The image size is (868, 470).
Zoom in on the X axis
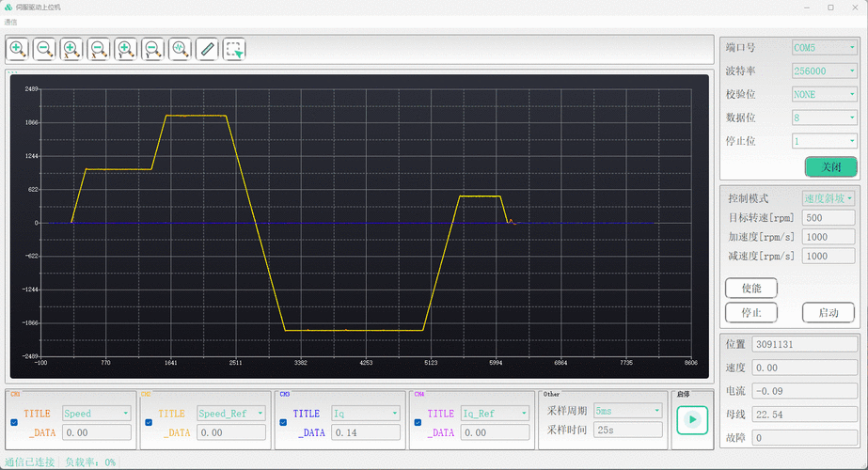pos(71,49)
